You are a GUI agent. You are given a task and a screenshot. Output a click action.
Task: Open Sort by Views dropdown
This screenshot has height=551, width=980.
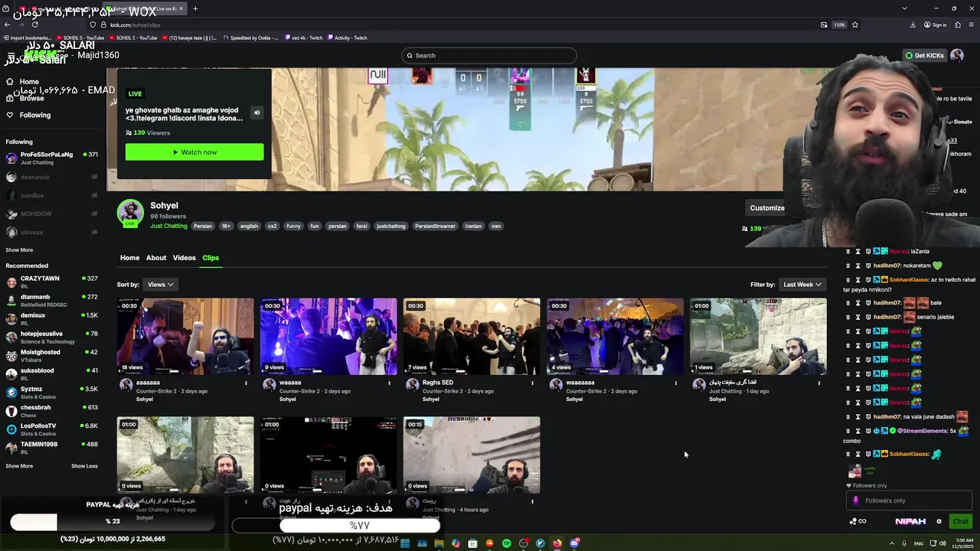[160, 285]
